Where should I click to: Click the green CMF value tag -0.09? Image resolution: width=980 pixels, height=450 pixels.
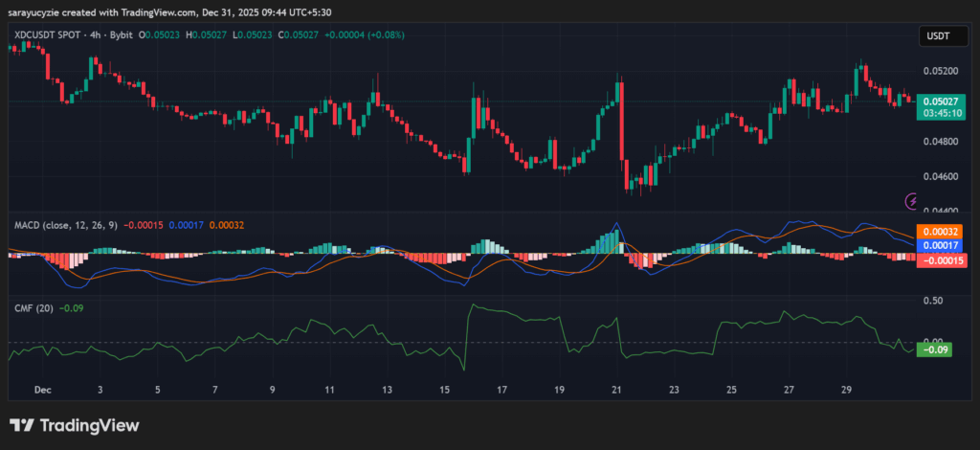(933, 349)
